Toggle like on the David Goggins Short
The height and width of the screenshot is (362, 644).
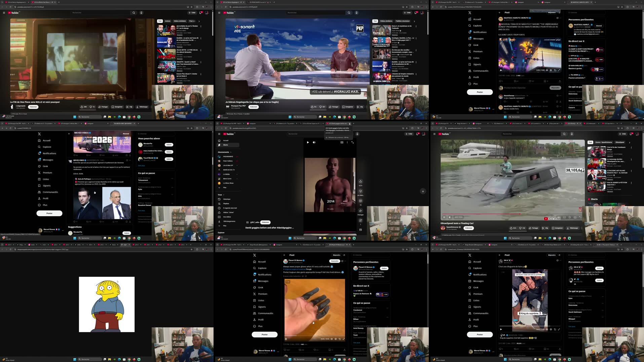[x=360, y=181]
